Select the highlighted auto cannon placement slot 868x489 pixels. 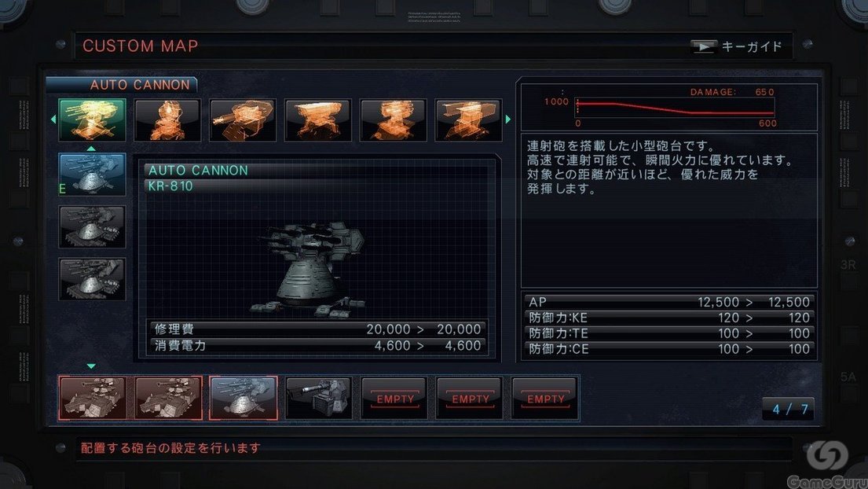(243, 398)
